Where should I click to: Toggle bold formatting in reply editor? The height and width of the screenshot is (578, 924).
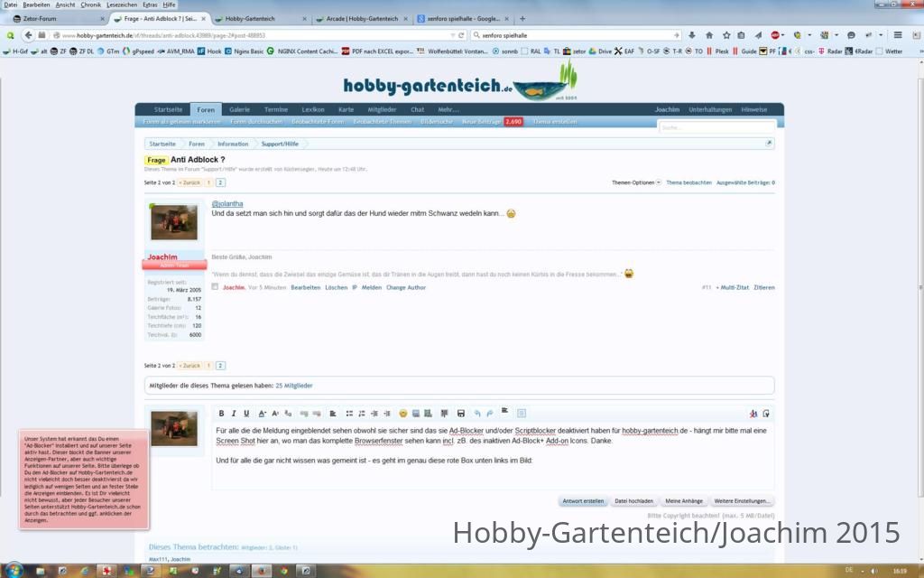(221, 414)
